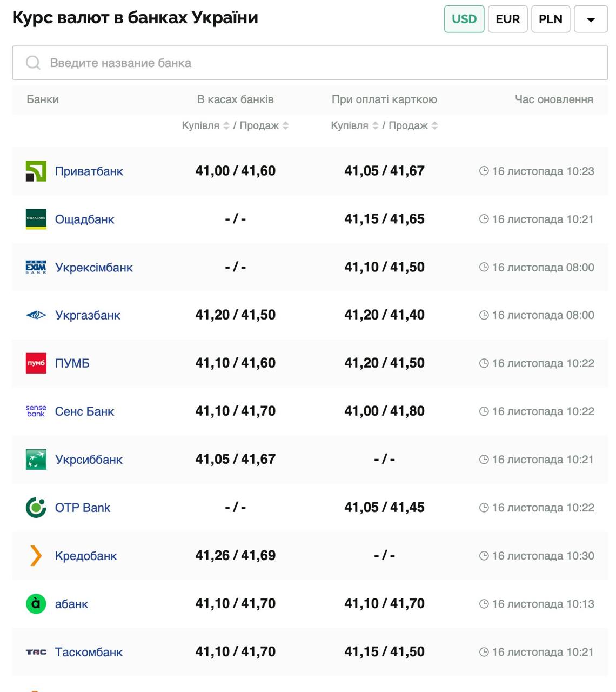
Task: Select the USD currency tab
Action: coord(464,19)
